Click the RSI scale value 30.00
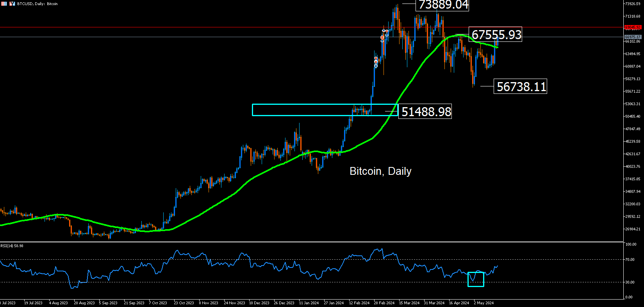The width and height of the screenshot is (644, 307). click(x=630, y=282)
